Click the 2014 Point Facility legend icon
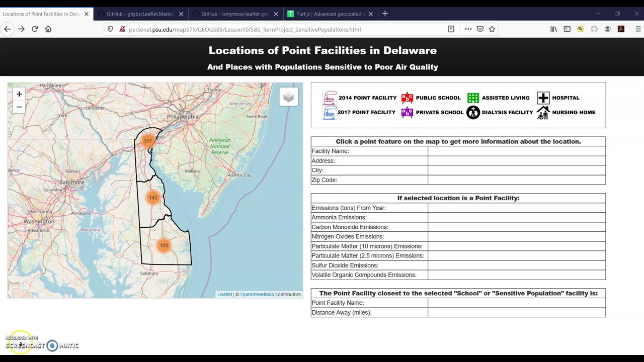 coord(330,98)
